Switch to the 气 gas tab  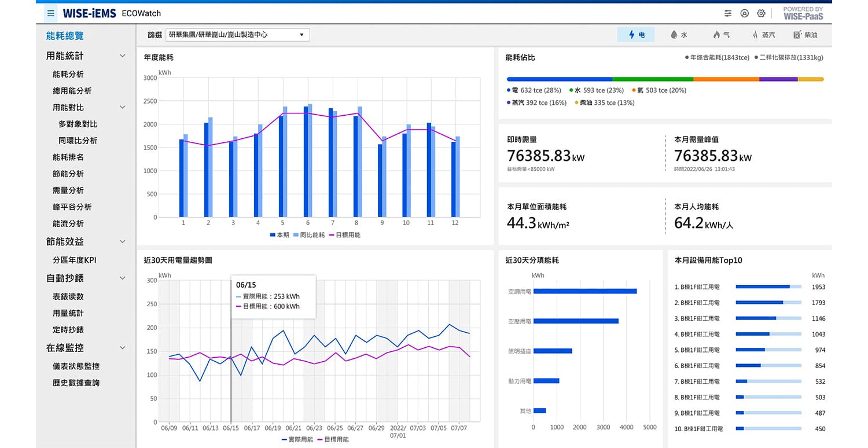[721, 35]
